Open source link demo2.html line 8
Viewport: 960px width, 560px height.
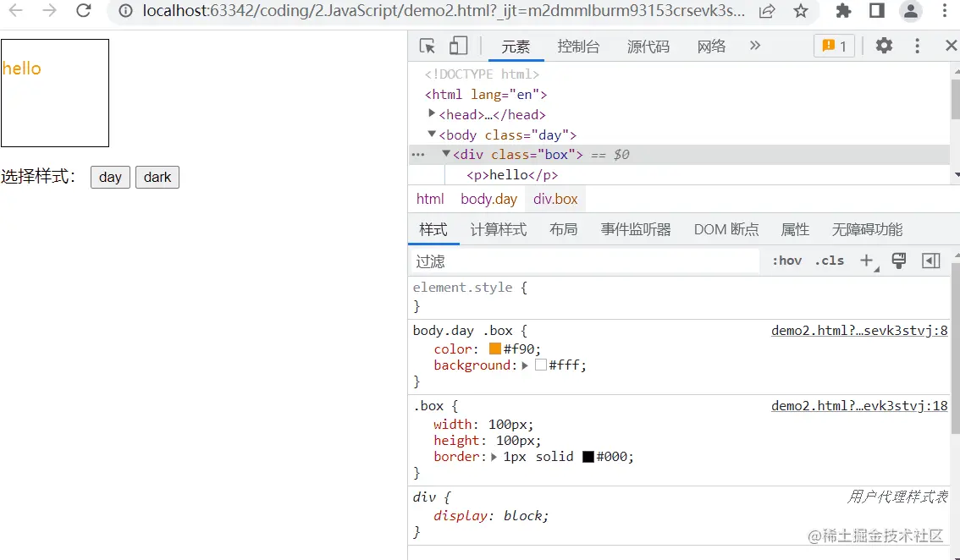[859, 331]
